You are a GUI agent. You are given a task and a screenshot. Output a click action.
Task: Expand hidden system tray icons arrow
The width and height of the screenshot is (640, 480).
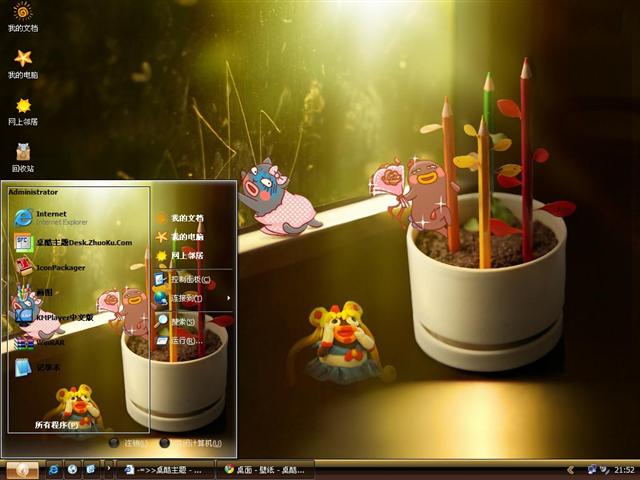coord(571,470)
